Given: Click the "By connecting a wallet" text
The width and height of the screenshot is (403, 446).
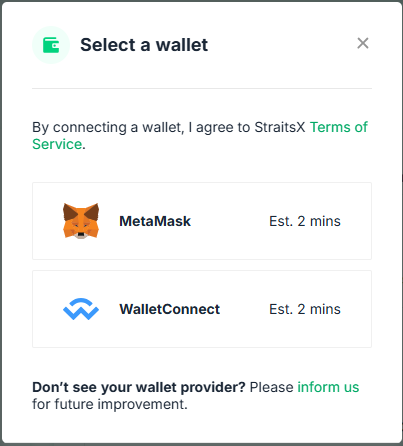Looking at the screenshot, I should [x=108, y=128].
